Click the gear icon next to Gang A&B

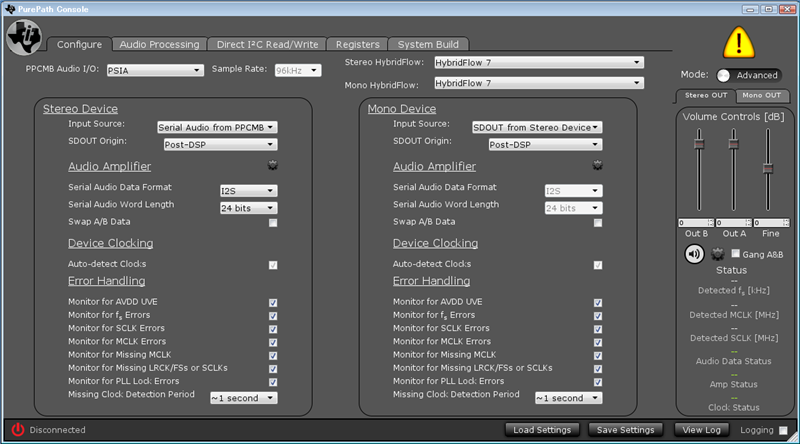coord(718,254)
